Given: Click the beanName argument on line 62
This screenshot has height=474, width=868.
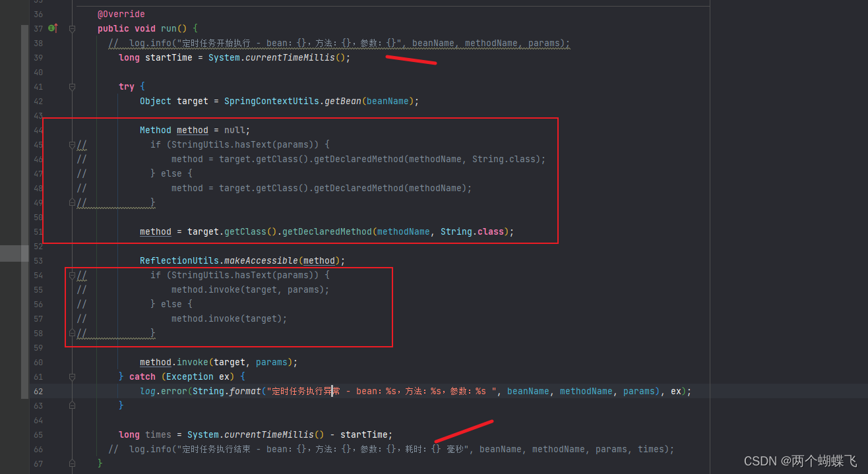Looking at the screenshot, I should [528, 391].
